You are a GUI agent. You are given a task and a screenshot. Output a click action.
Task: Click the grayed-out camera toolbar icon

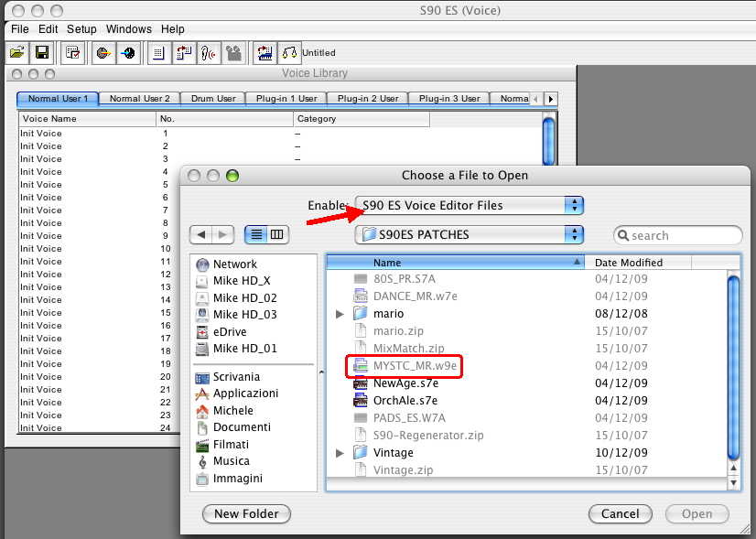coord(233,52)
